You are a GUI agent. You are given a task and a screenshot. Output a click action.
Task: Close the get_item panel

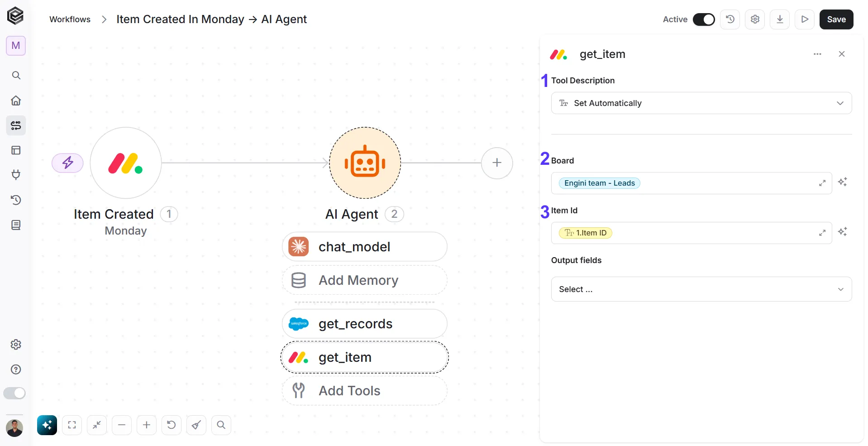point(842,54)
